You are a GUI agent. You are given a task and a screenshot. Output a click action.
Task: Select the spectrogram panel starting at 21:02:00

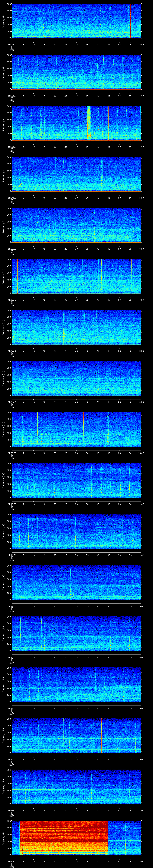[77, 72]
